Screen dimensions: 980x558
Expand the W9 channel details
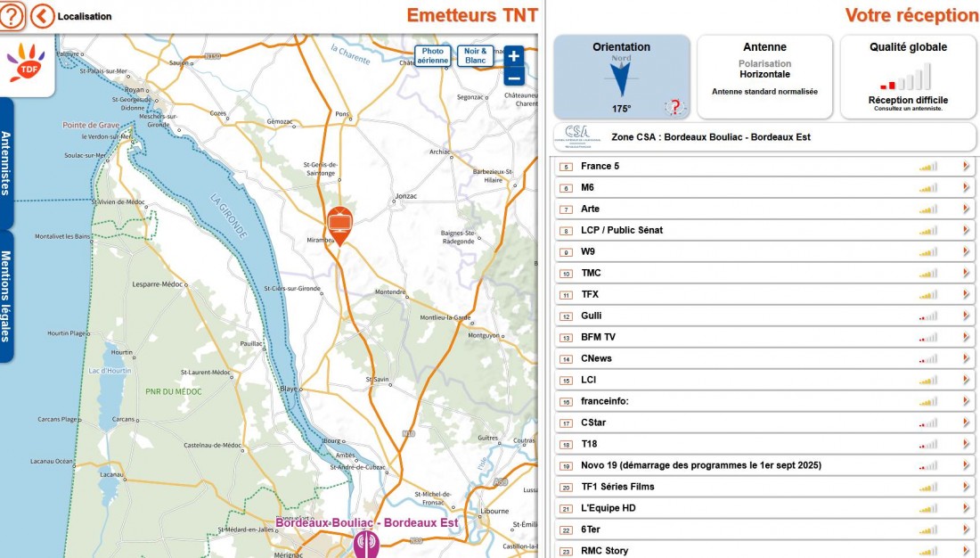click(966, 251)
